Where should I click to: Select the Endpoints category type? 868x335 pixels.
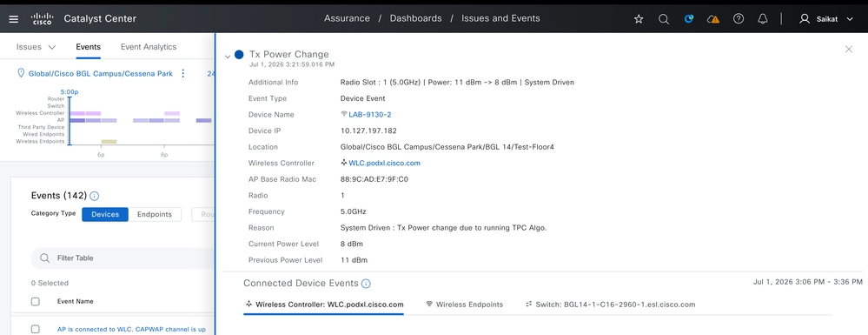(x=155, y=214)
